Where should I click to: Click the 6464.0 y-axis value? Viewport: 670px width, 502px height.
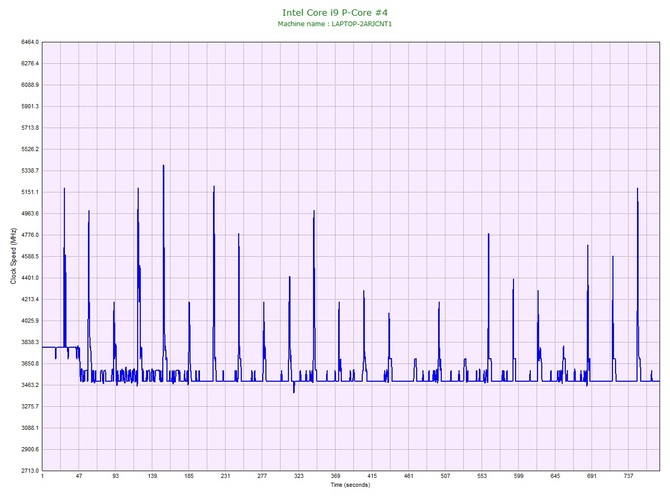(30, 42)
